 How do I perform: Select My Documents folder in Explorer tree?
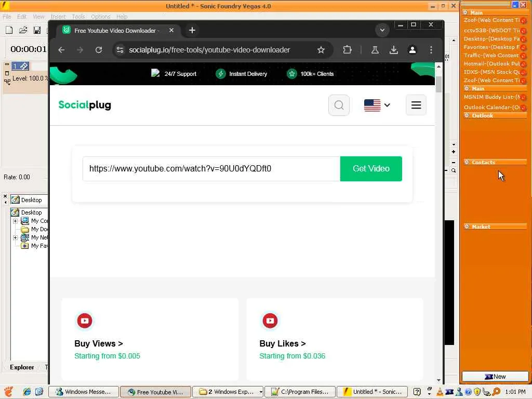tap(35, 229)
